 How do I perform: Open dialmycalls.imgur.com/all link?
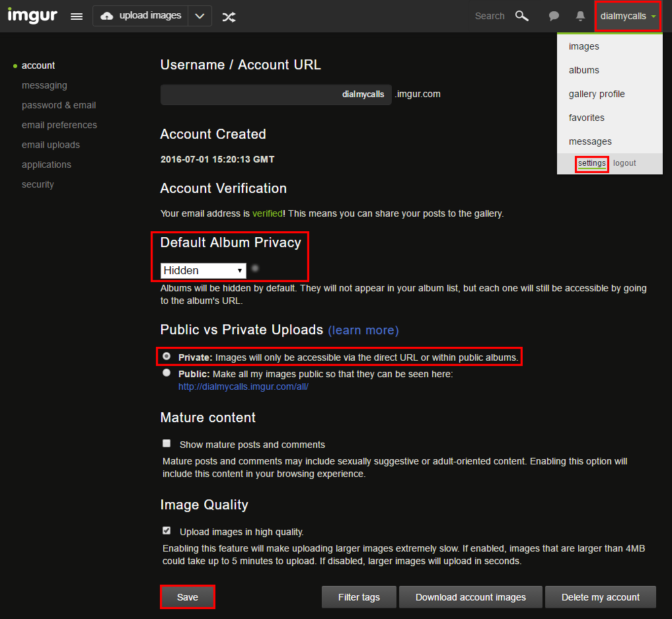click(243, 387)
